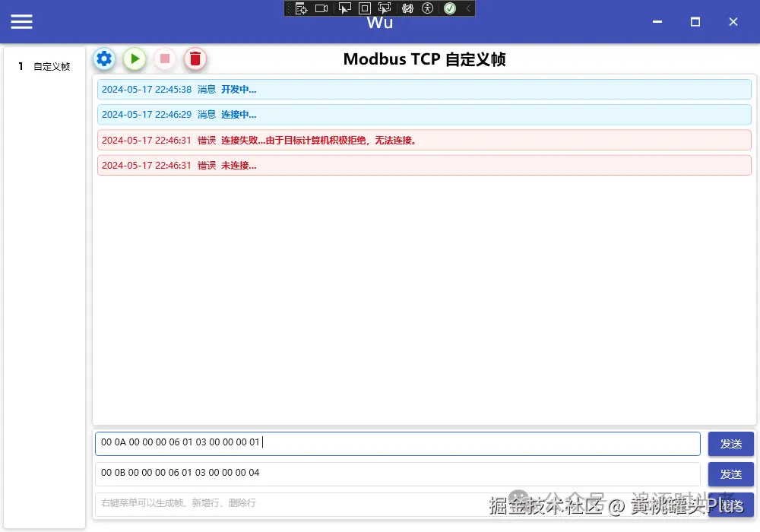Activate Select Element cursor tool in debug toolbar

pyautogui.click(x=344, y=8)
